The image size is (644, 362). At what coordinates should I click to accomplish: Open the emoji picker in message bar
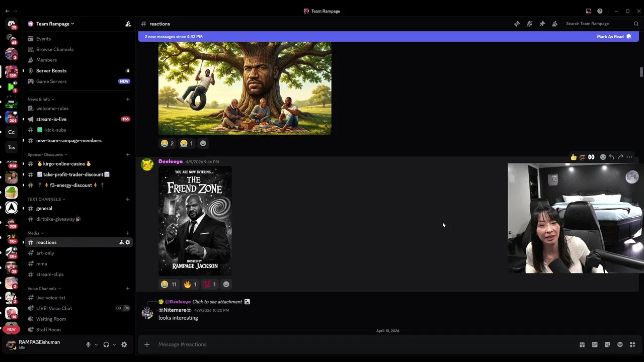[x=620, y=344]
